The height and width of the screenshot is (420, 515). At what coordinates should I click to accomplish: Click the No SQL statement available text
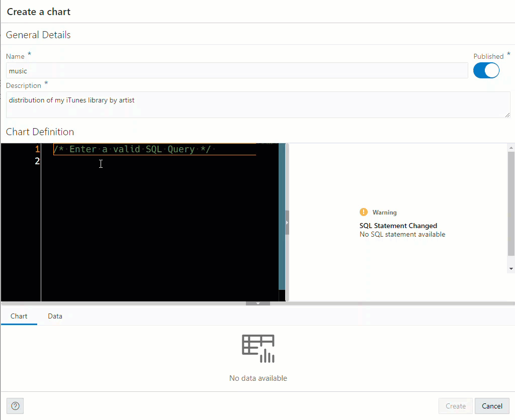pyautogui.click(x=402, y=234)
